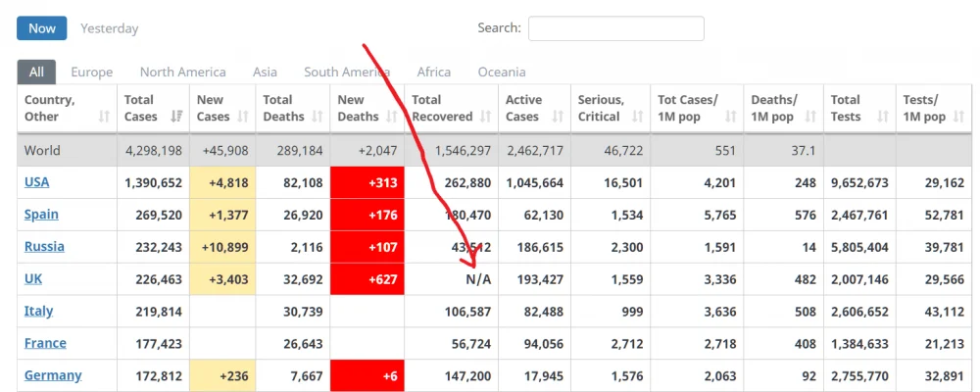This screenshot has width=980, height=392.
Task: Click UK new deaths +627 cell
Action: click(367, 279)
